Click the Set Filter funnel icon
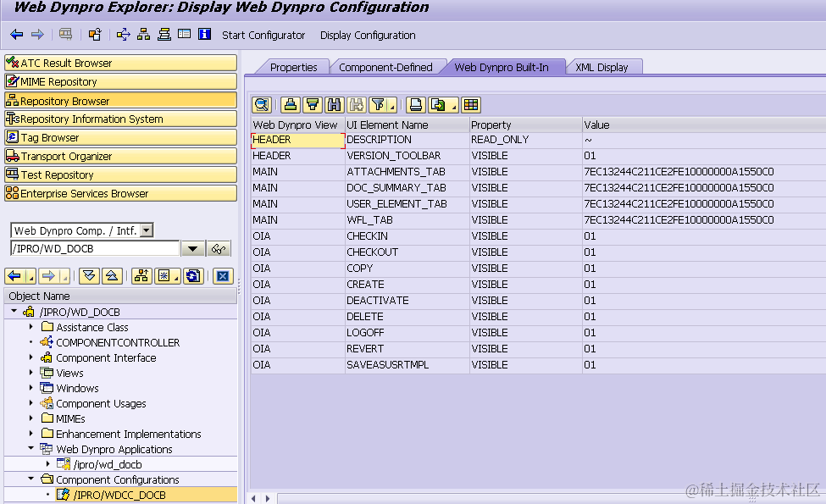 (379, 105)
